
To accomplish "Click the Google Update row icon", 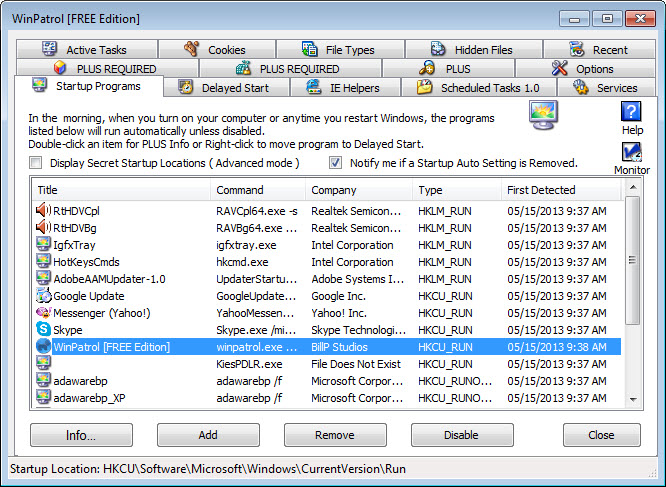I will coord(43,296).
